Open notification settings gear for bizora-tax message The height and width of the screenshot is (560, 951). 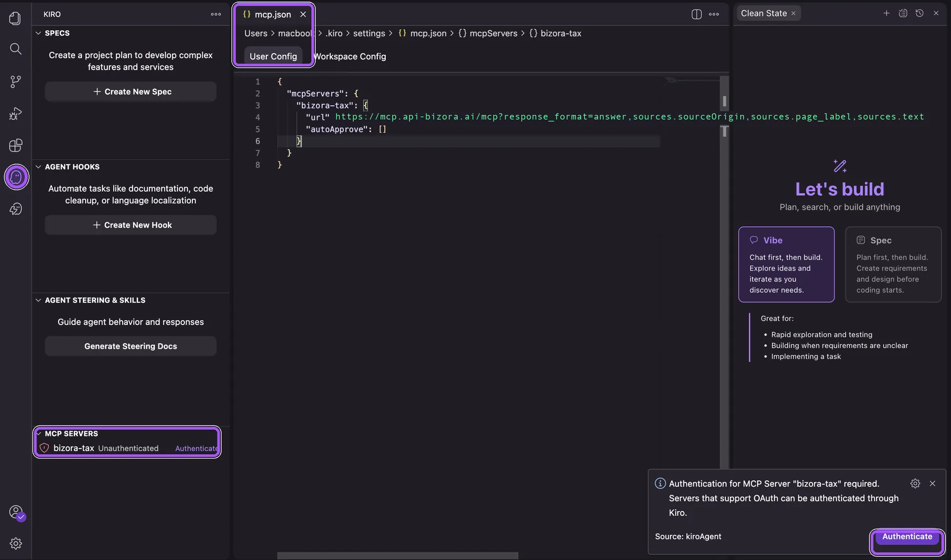pos(915,483)
